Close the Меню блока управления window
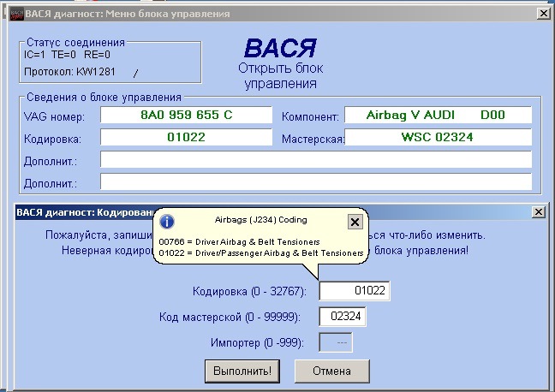This screenshot has width=555, height=392. click(x=543, y=14)
